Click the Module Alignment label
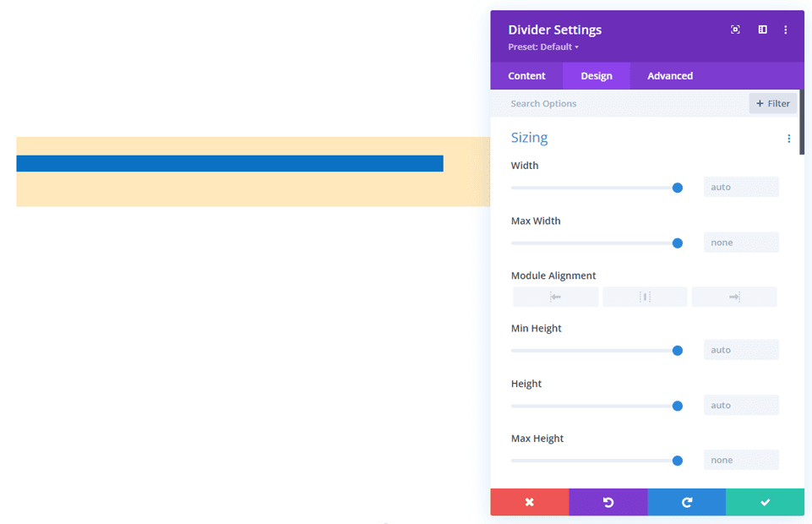812x524 pixels. click(553, 276)
